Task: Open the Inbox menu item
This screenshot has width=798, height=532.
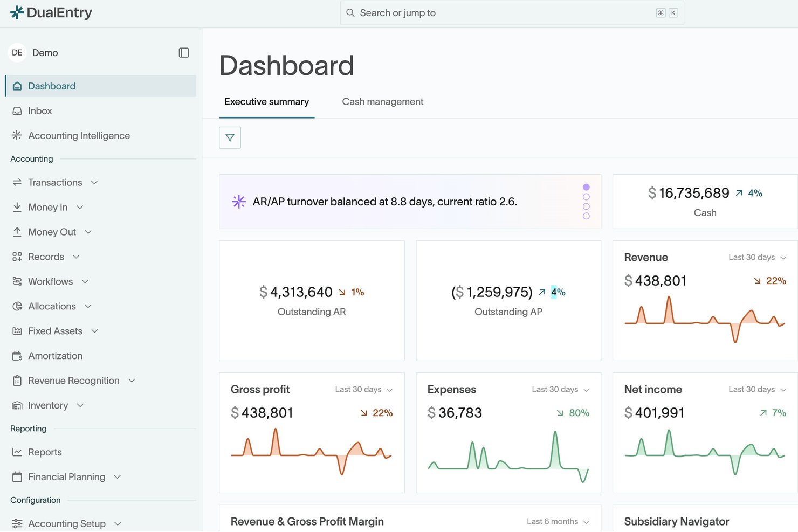Action: (101, 111)
